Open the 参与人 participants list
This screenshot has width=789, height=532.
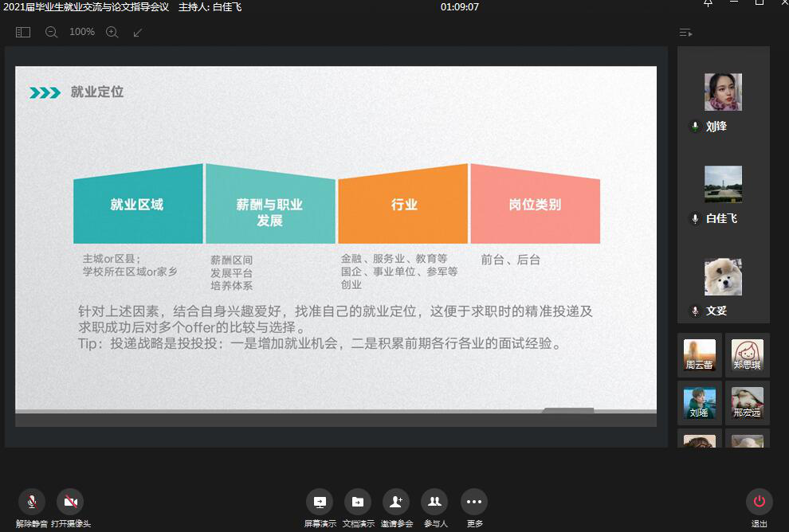coord(434,502)
